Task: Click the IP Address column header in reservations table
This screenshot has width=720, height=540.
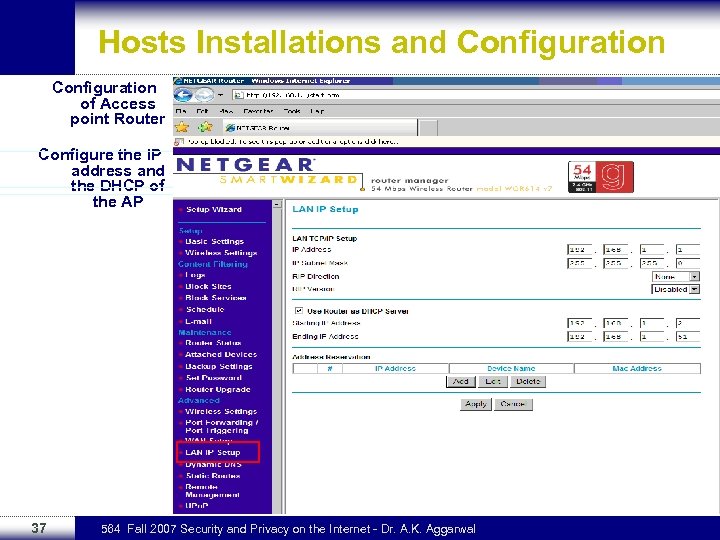Action: click(395, 368)
